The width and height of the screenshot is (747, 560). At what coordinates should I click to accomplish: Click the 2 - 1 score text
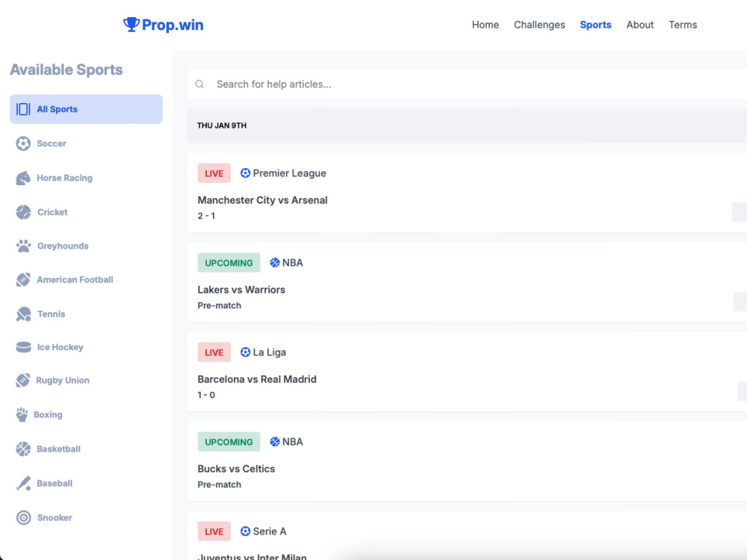206,216
